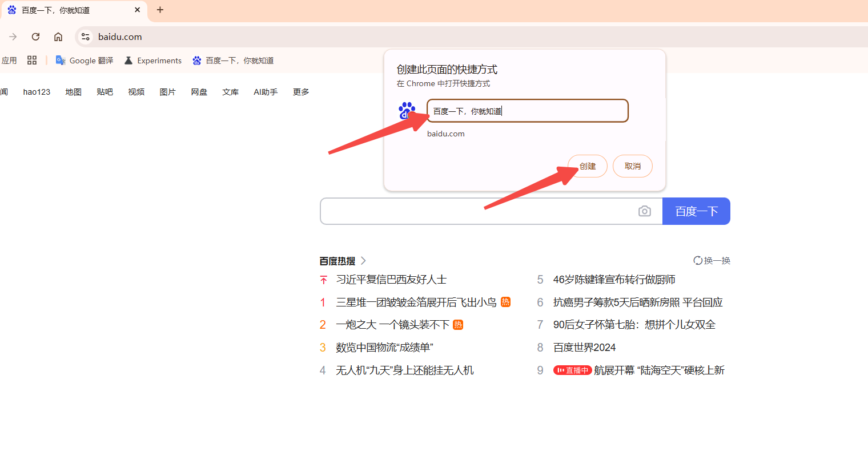Image resolution: width=868 pixels, height=468 pixels.
Task: Click the 创建 button in dialog
Action: pyautogui.click(x=588, y=166)
